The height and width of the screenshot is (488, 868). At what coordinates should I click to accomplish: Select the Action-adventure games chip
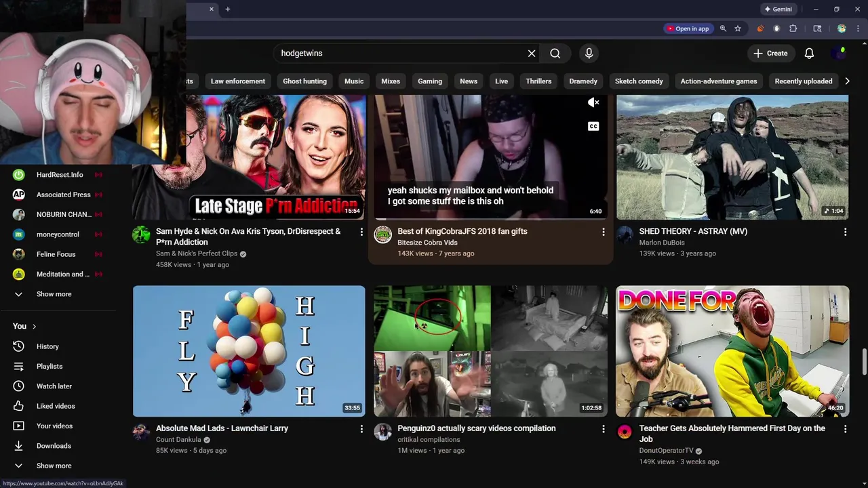(x=719, y=81)
